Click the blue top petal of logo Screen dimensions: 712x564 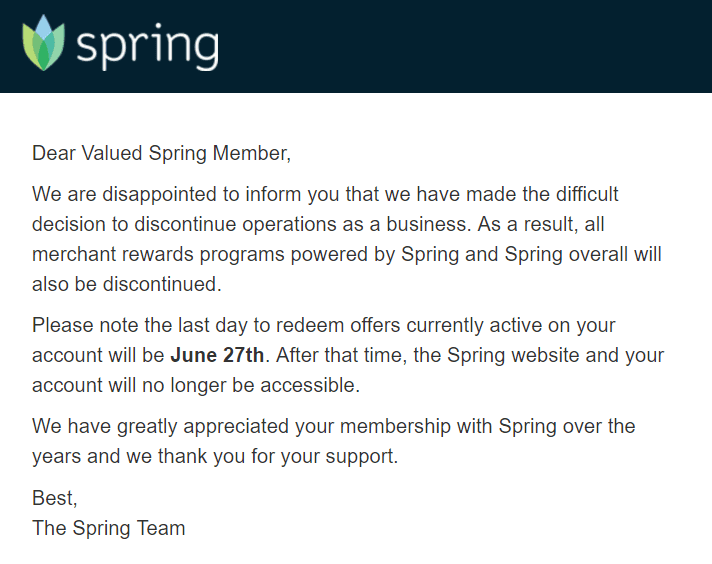click(x=44, y=27)
